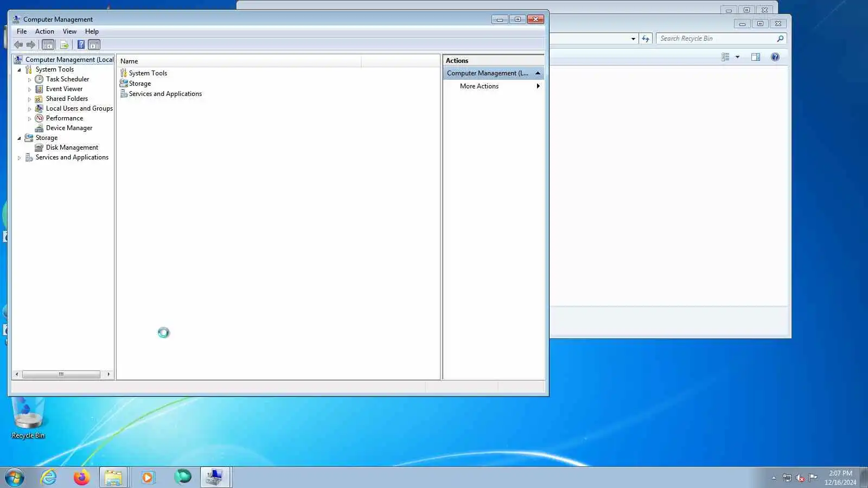The width and height of the screenshot is (868, 488).
Task: Click the Show desktop button at taskbar end
Action: 864,478
